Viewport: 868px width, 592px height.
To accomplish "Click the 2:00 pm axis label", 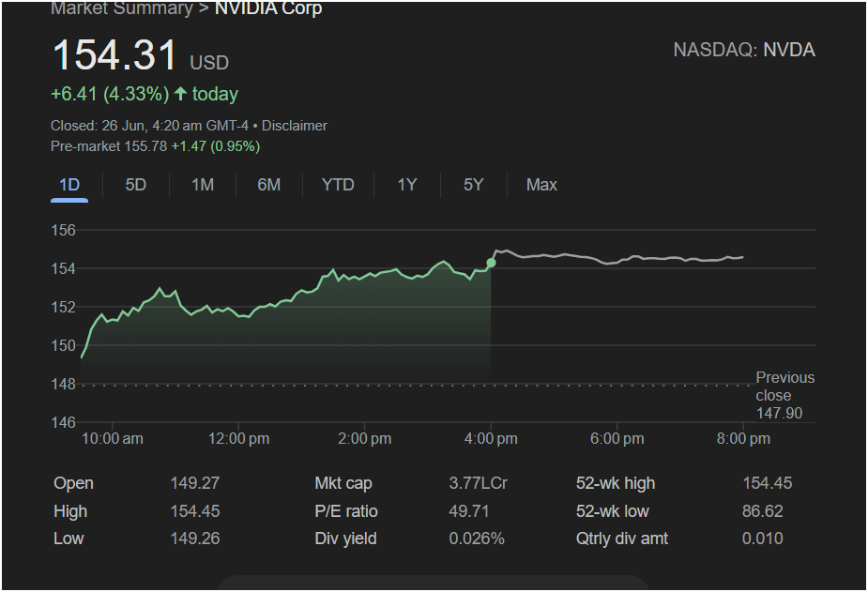I will [365, 439].
